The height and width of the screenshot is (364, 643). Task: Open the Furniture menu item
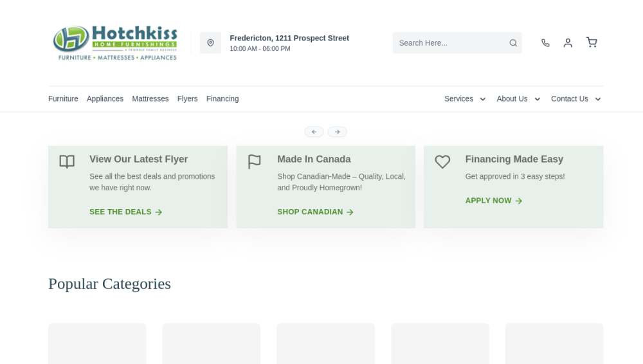[63, 98]
